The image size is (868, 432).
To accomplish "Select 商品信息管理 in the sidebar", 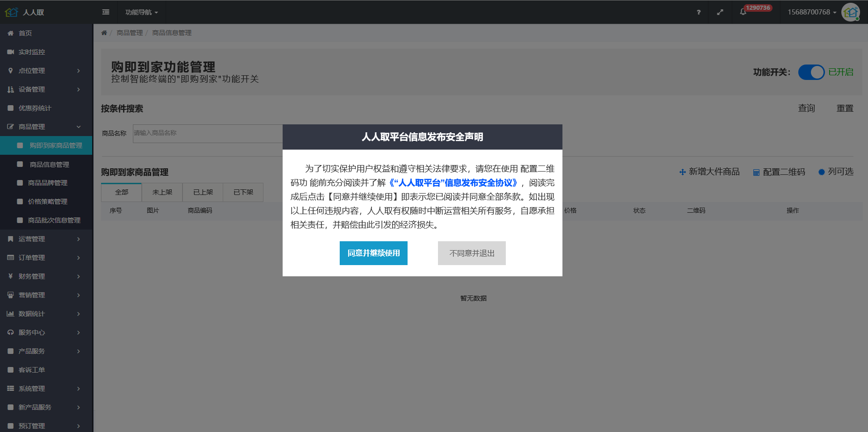I will point(49,165).
